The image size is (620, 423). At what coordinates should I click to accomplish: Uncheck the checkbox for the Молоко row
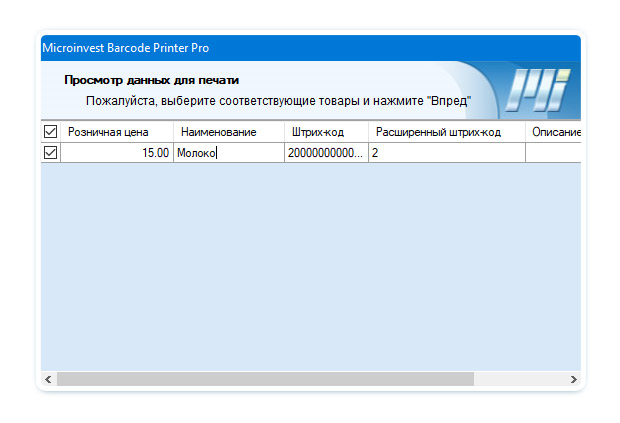click(50, 153)
